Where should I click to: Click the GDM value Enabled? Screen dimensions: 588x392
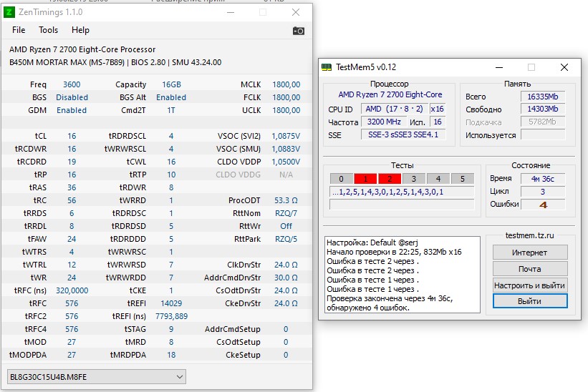coord(72,110)
